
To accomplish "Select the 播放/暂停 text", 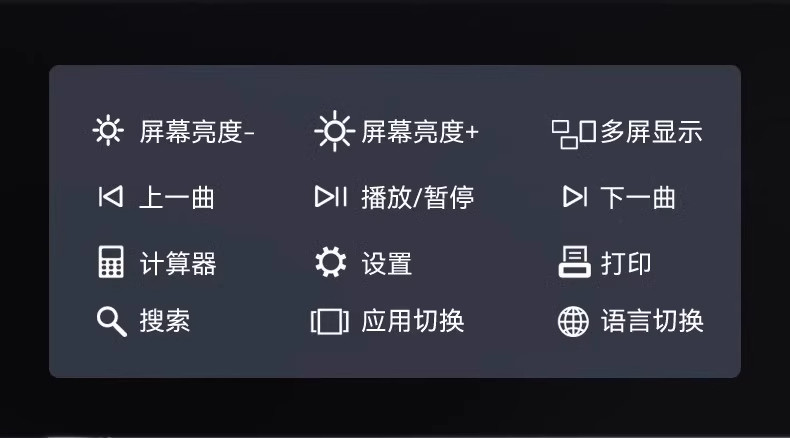I will click(418, 197).
